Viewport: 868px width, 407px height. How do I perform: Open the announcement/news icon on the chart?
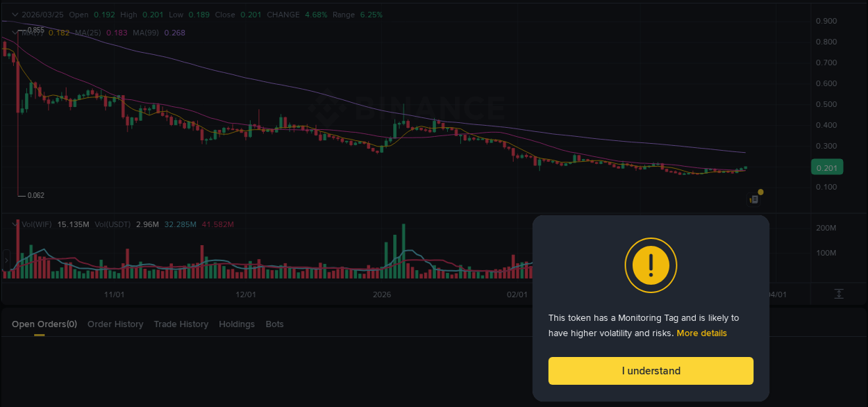(753, 199)
